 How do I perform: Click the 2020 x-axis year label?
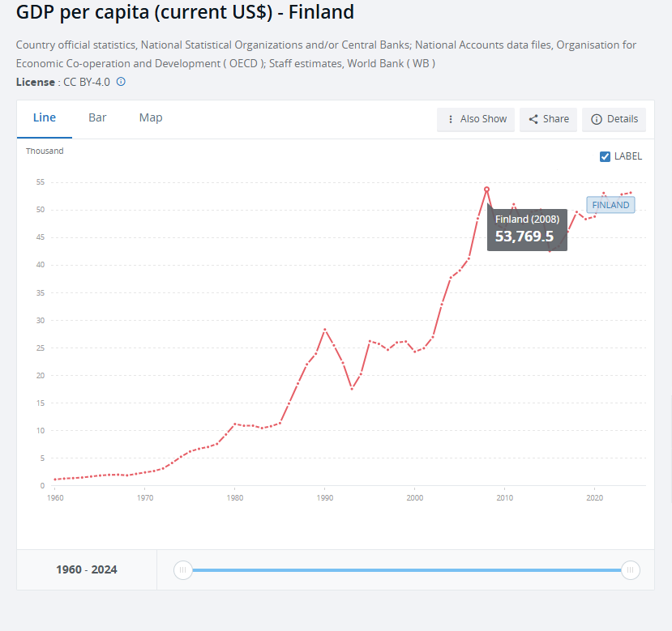pyautogui.click(x=594, y=498)
